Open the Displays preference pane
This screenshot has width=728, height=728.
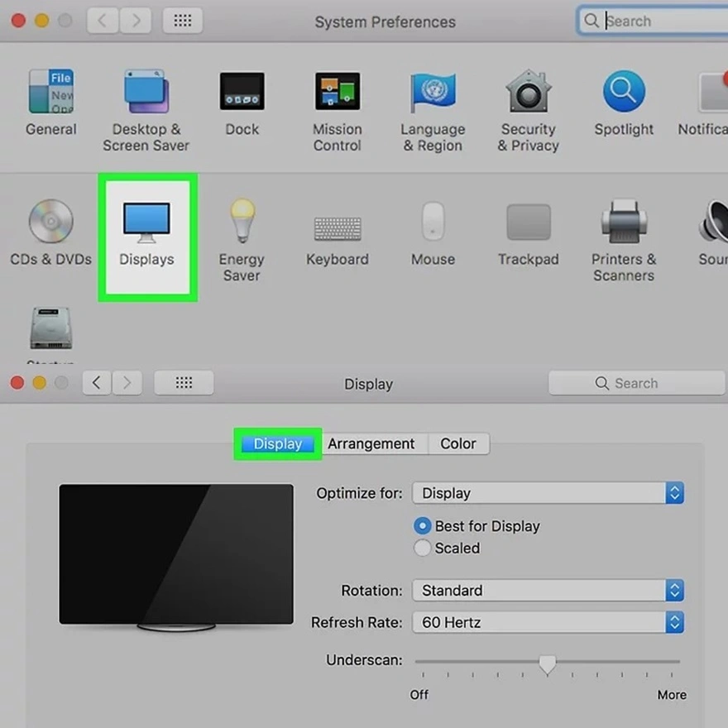146,223
